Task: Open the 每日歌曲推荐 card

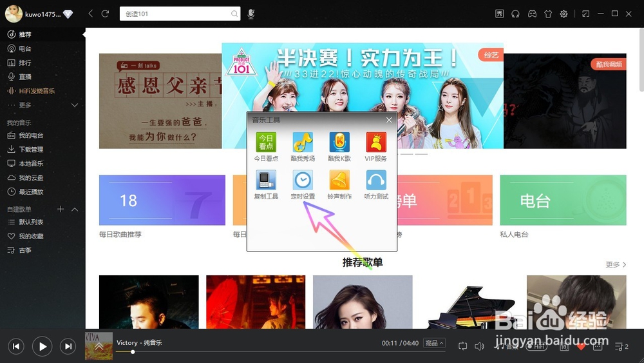Action: (162, 200)
